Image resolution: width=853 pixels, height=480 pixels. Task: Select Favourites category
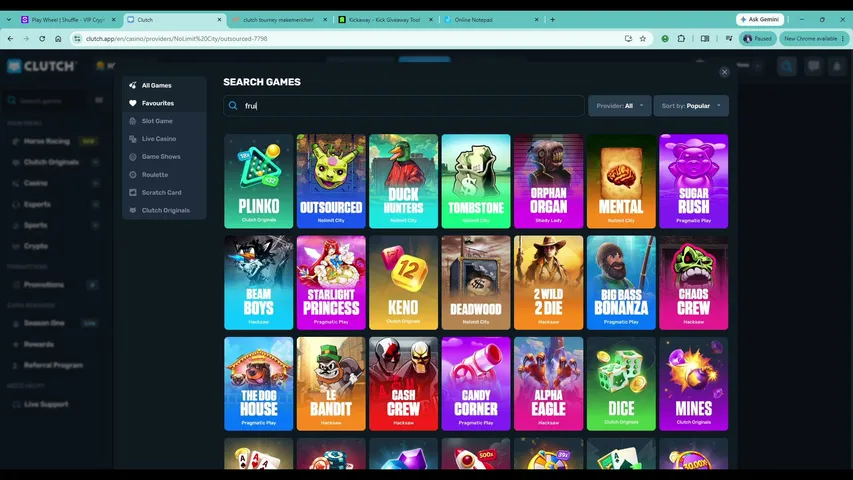[x=164, y=103]
